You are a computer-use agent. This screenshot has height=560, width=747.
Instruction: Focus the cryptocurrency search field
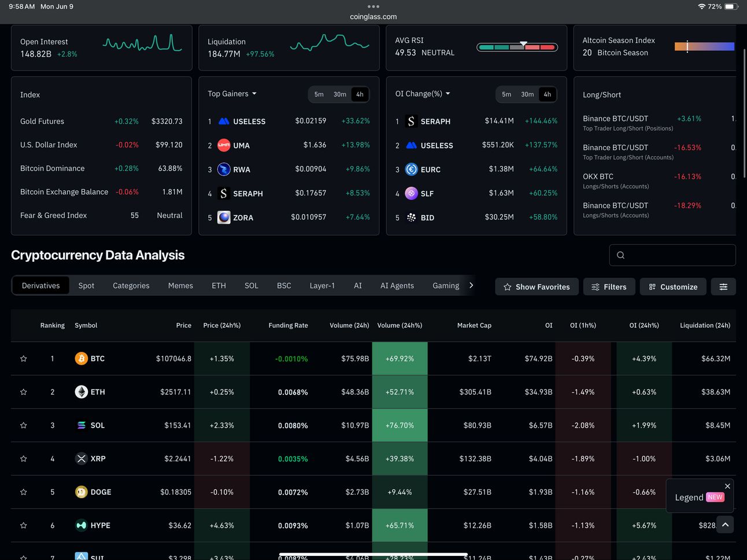(x=672, y=255)
